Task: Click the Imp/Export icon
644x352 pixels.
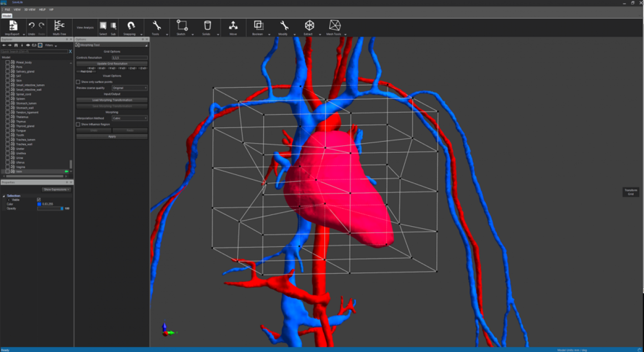Action: pos(13,27)
